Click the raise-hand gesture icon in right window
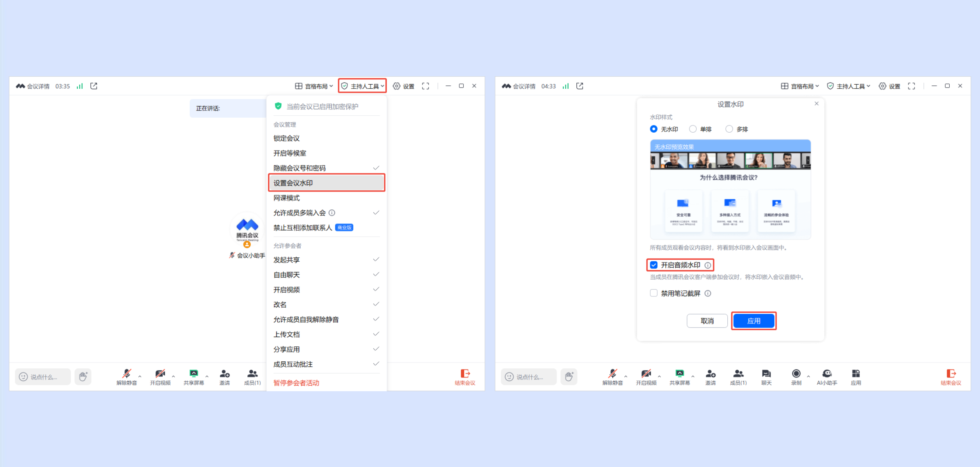This screenshot has width=980, height=467. 569,376
